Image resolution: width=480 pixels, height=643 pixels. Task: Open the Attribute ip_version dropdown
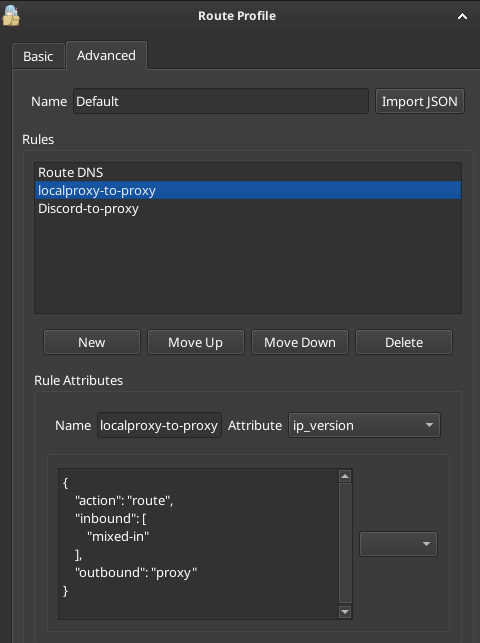point(364,425)
